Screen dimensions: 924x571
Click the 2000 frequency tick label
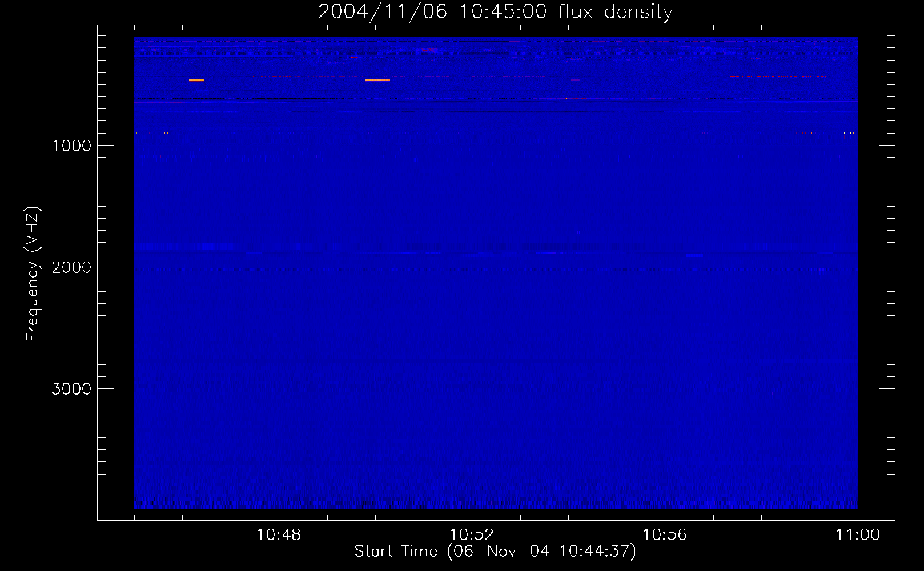(71, 267)
